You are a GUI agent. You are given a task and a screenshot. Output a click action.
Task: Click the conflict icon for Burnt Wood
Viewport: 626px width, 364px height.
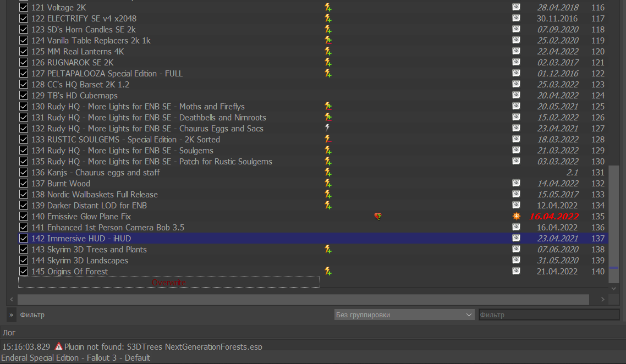[328, 183]
